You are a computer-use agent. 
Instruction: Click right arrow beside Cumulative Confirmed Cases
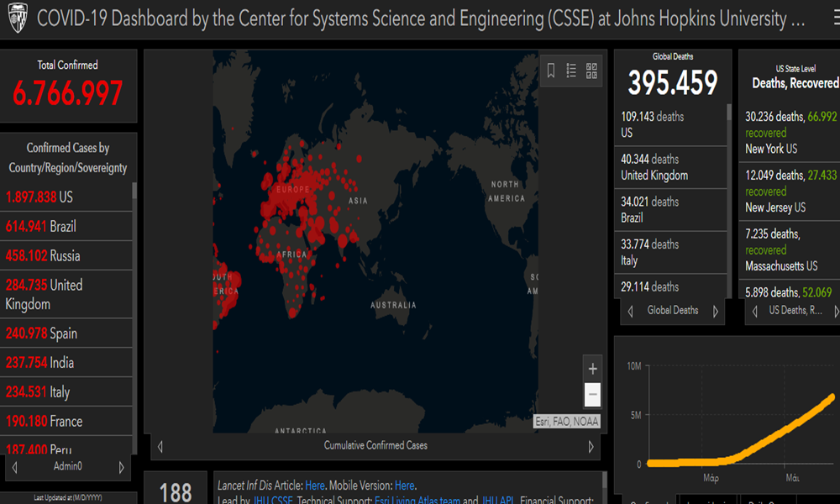point(591,446)
